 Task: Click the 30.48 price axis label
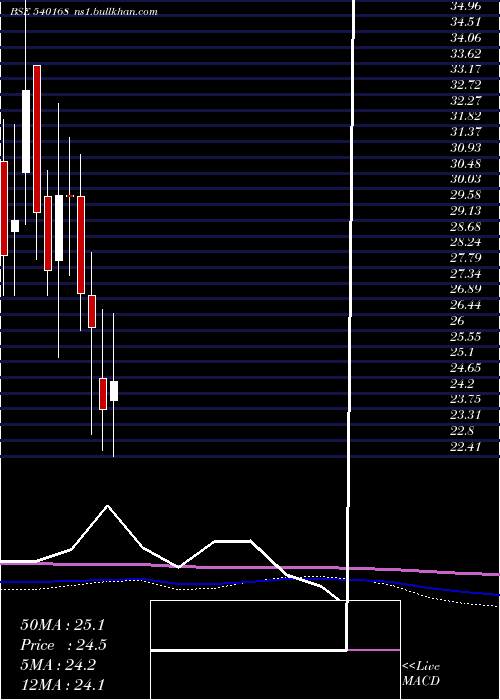[x=465, y=163]
